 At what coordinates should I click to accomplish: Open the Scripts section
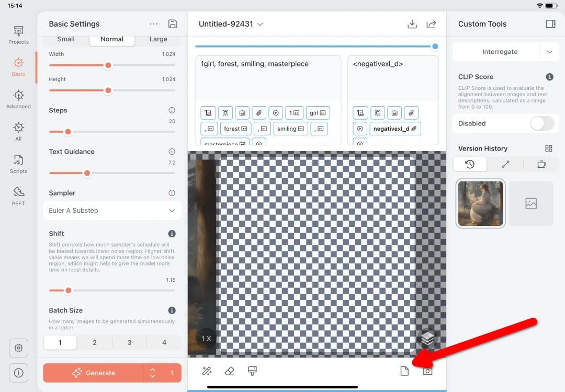pyautogui.click(x=18, y=164)
